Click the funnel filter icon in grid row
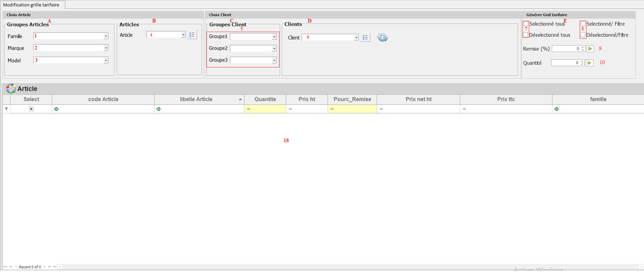Image resolution: width=644 pixels, height=272 pixels. (x=6, y=109)
